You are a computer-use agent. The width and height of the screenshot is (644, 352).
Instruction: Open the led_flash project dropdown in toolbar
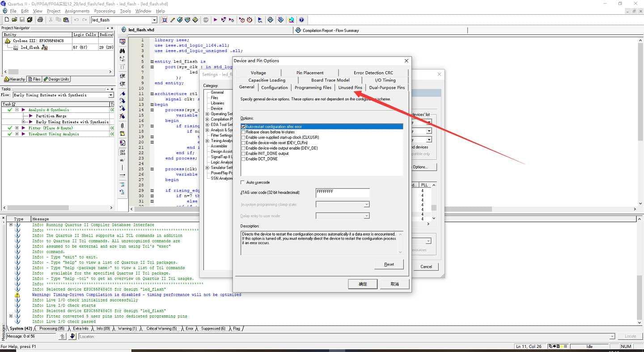tap(154, 20)
